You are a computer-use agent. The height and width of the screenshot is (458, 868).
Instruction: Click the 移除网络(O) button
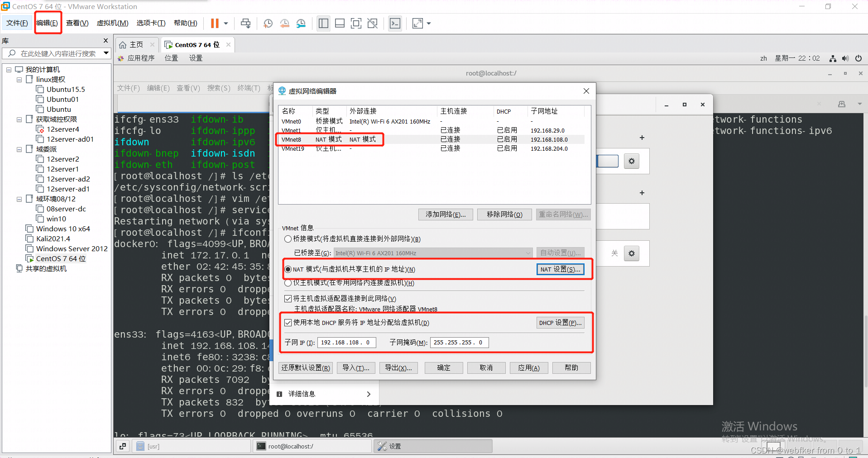(504, 215)
